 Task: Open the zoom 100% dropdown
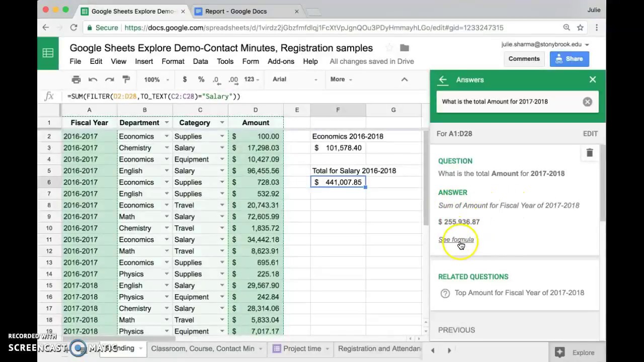coord(156,79)
